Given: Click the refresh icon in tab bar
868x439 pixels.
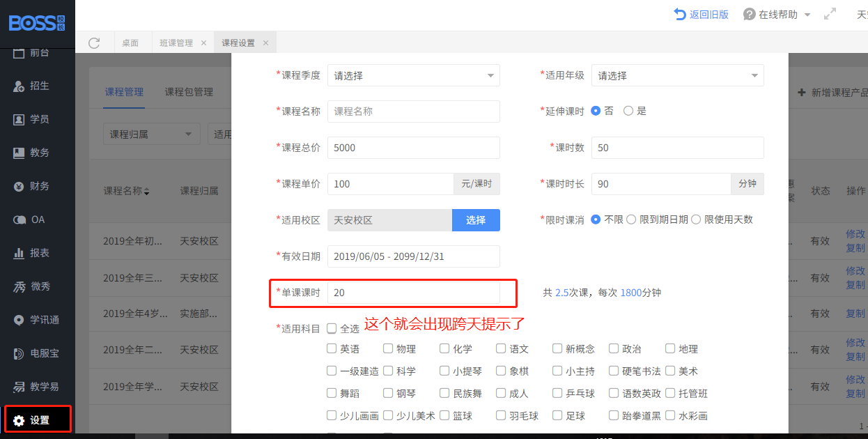Looking at the screenshot, I should [x=94, y=43].
